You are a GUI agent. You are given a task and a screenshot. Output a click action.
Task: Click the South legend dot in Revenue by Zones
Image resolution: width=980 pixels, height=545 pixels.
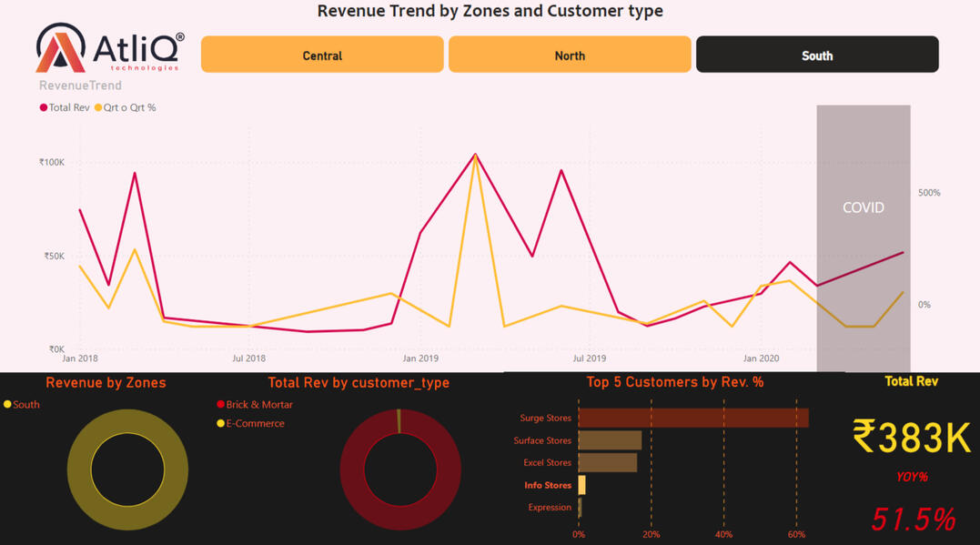coord(8,405)
